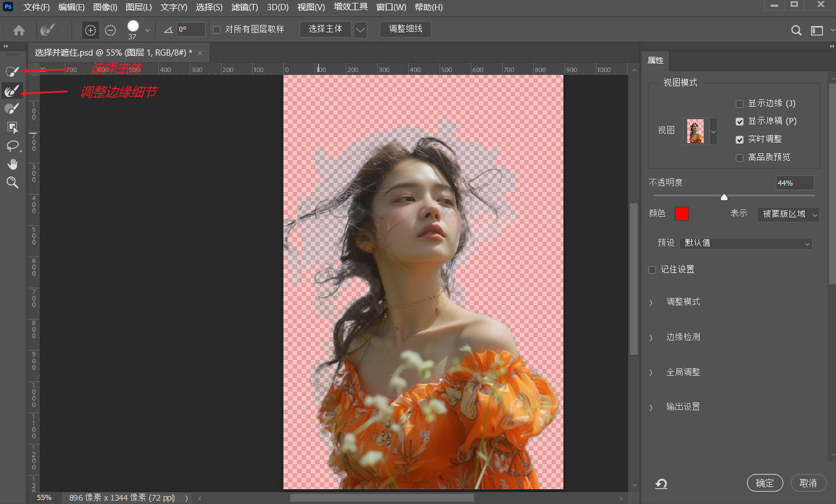This screenshot has width=836, height=504.
Task: Open the 滤镜(T) menu
Action: 244,7
